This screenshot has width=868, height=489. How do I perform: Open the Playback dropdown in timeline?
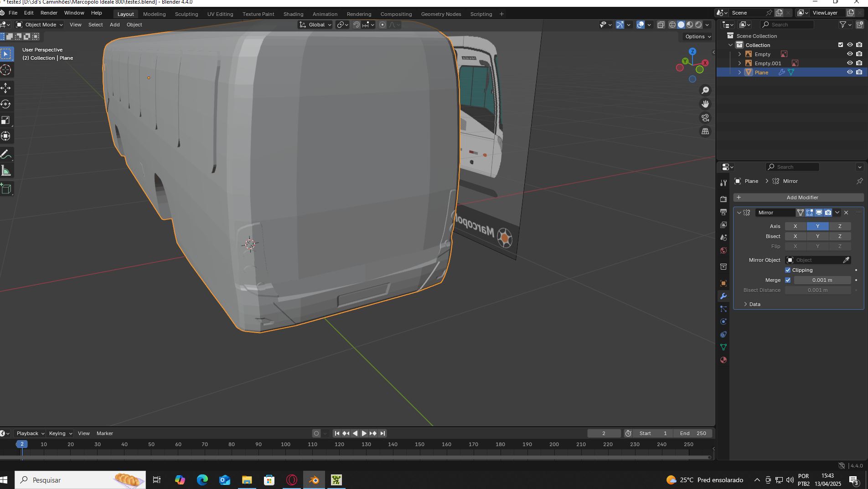point(30,433)
